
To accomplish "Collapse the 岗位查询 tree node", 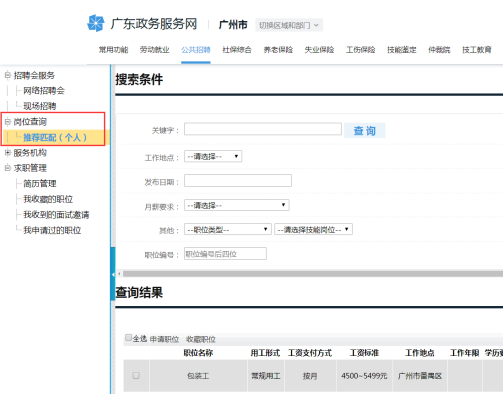I will click(x=8, y=122).
